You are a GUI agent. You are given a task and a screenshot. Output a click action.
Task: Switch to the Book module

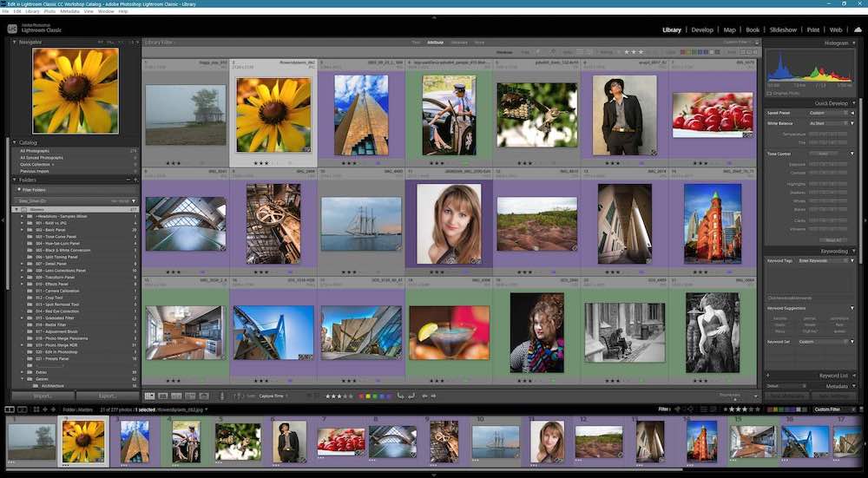pos(753,29)
